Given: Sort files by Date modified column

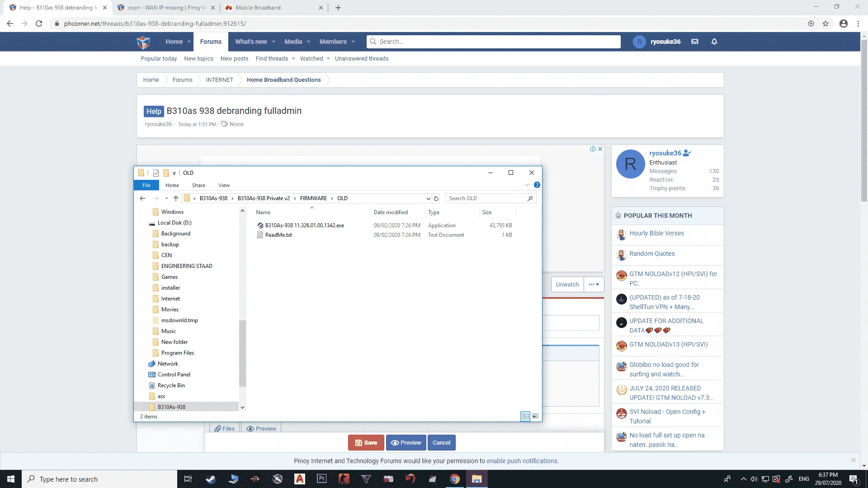Looking at the screenshot, I should (x=391, y=212).
